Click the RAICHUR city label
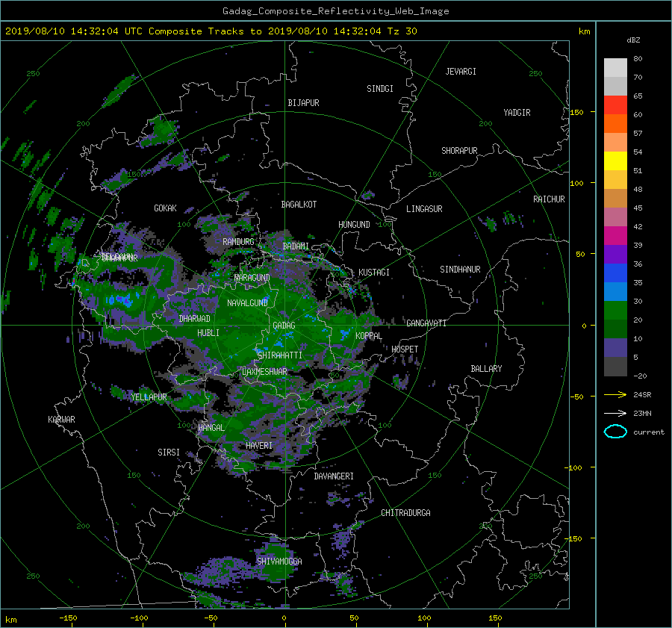 (x=549, y=199)
